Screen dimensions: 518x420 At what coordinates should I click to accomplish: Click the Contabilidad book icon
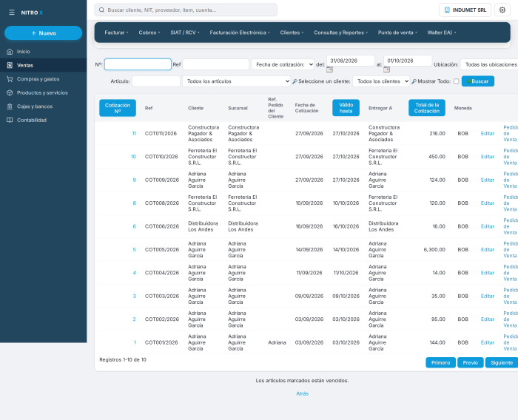pos(10,121)
